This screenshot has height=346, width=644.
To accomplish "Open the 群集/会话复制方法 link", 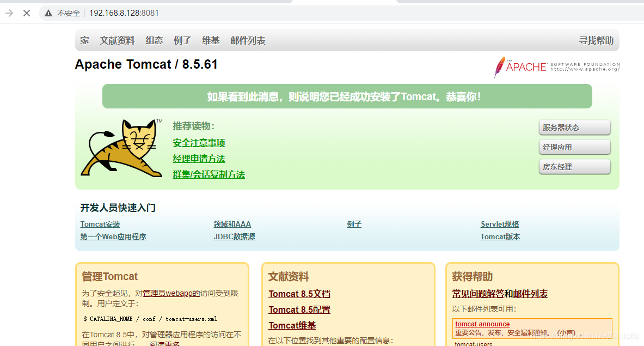I will pyautogui.click(x=208, y=175).
